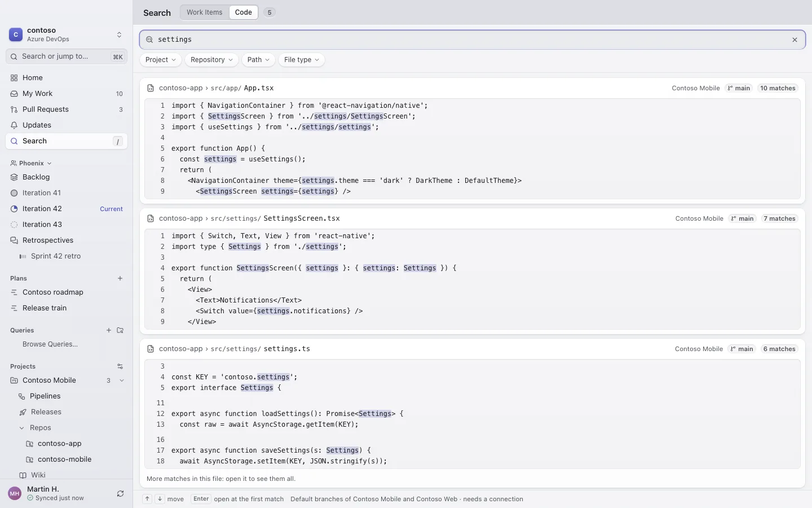Open My Work inbox icon
812x508 pixels.
pyautogui.click(x=14, y=94)
